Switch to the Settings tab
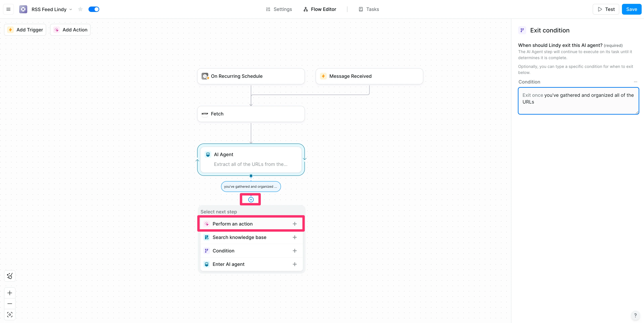 coord(279,9)
